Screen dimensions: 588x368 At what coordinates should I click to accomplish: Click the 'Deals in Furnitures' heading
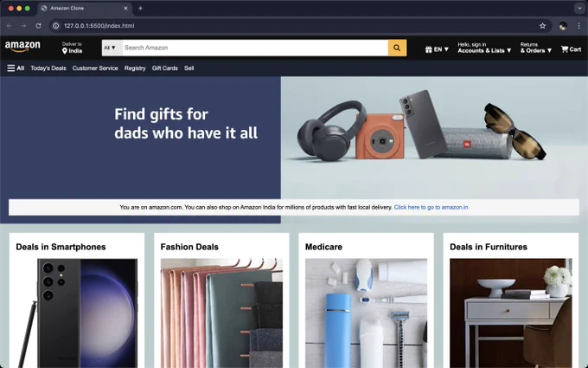(x=489, y=247)
